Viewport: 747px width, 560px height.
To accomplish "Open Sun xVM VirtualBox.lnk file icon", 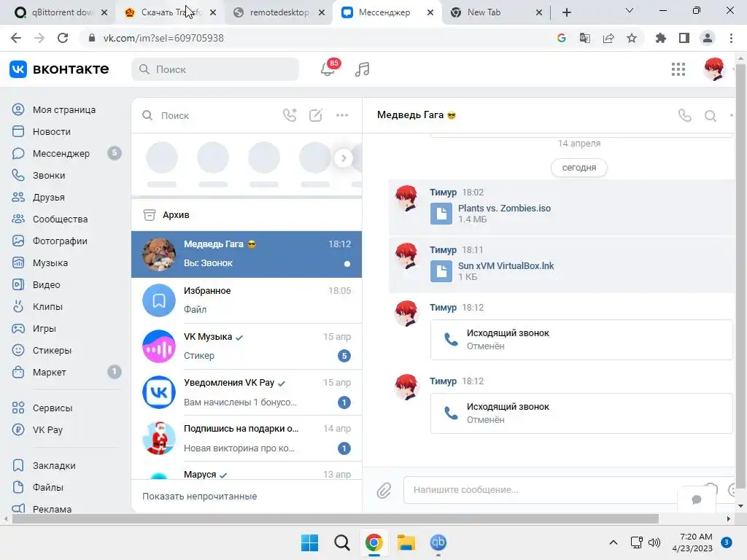I will click(x=441, y=271).
